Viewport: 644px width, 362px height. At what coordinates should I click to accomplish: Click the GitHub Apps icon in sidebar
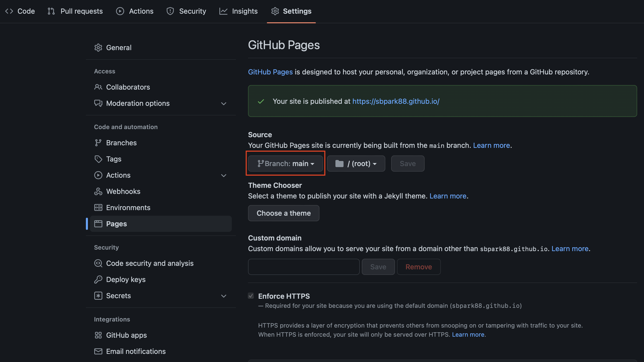(x=98, y=335)
